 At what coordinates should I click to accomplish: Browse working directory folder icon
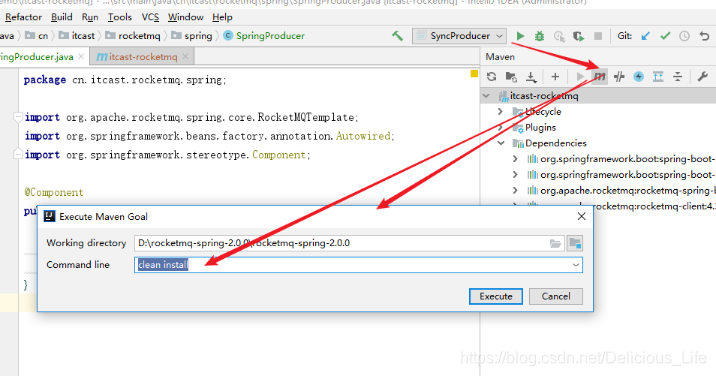[555, 244]
